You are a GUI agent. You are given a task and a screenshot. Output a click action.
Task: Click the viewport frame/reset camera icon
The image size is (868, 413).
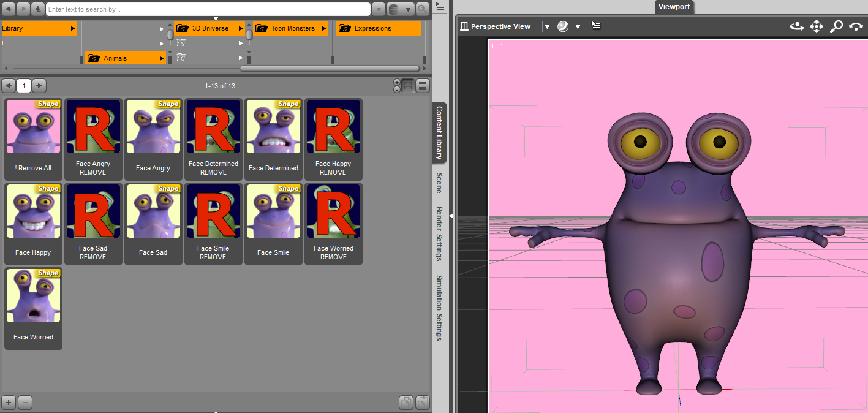click(x=856, y=26)
